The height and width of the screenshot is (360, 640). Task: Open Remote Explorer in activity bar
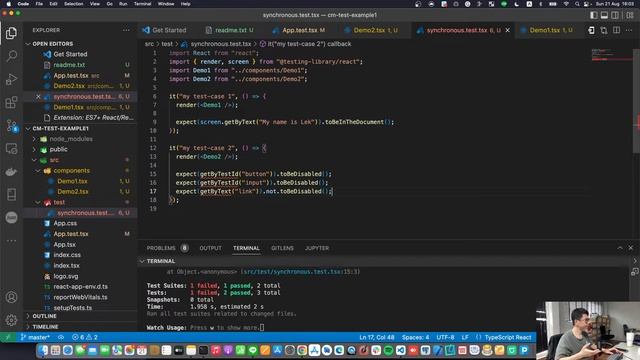[x=11, y=149]
